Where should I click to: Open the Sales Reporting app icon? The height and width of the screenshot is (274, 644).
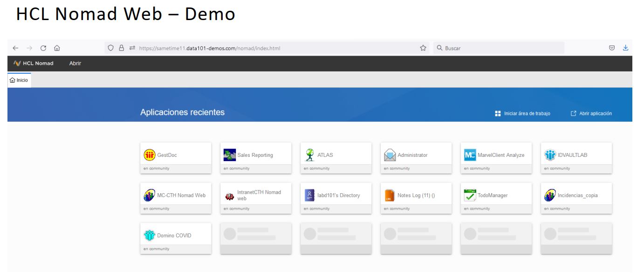tap(230, 155)
